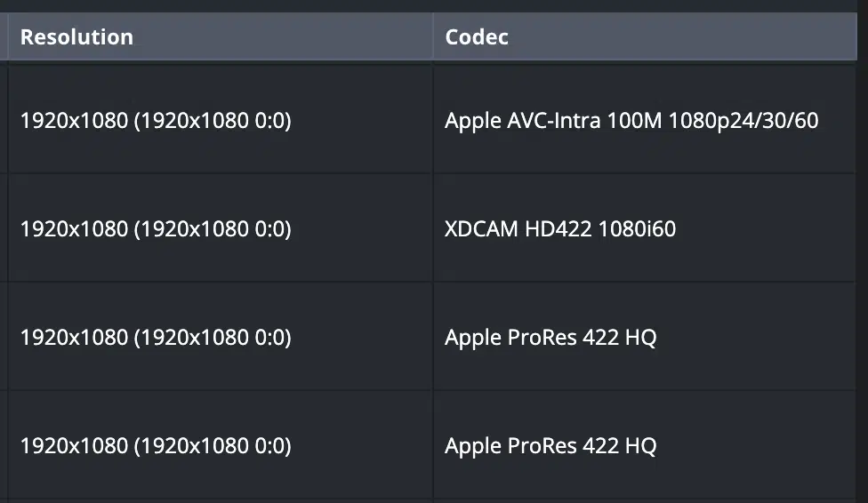This screenshot has height=503, width=868.
Task: Click blank space after the last row's ProRes text
Action: 756,446
